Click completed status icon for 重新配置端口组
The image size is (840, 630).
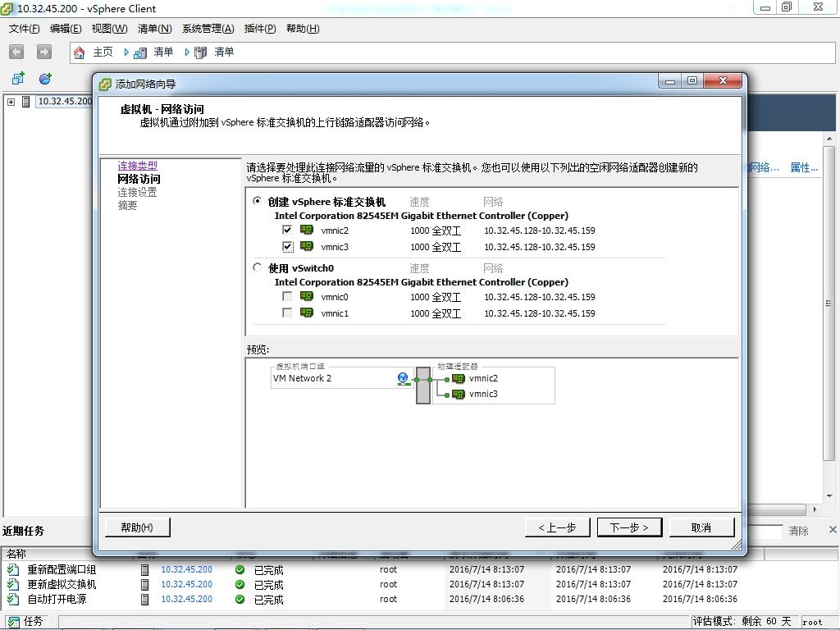click(x=240, y=569)
